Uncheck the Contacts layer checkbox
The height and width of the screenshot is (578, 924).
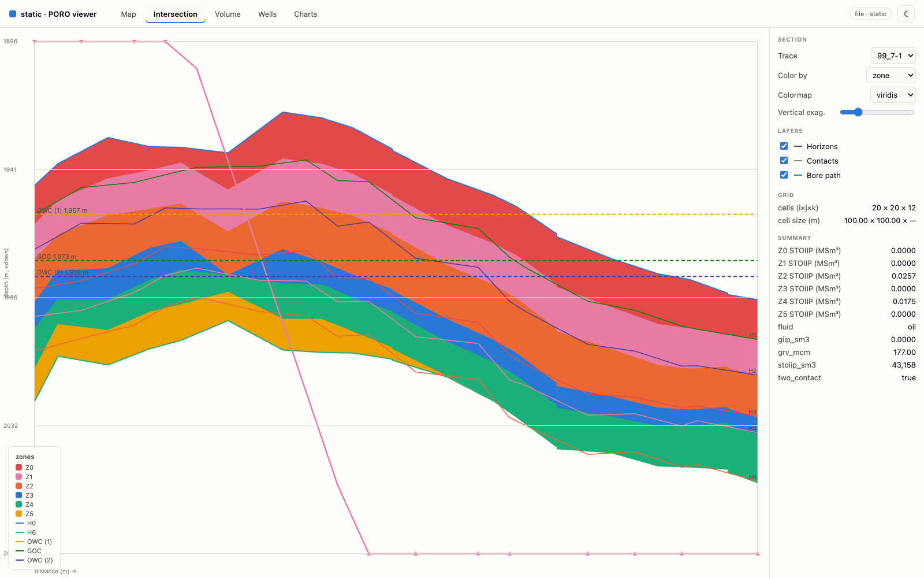[x=784, y=161]
